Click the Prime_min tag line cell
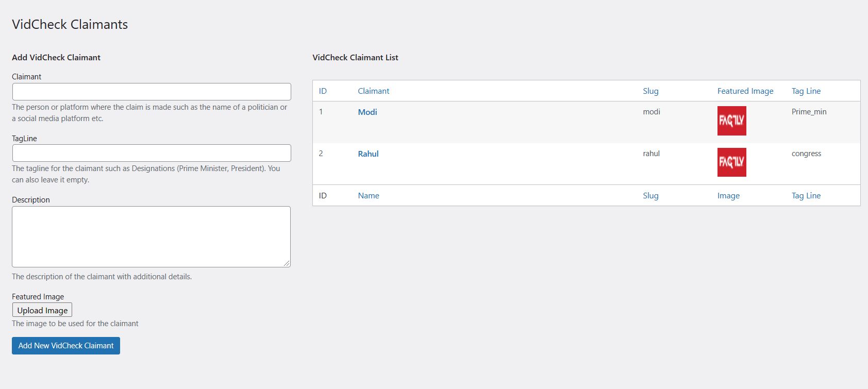 pyautogui.click(x=809, y=112)
